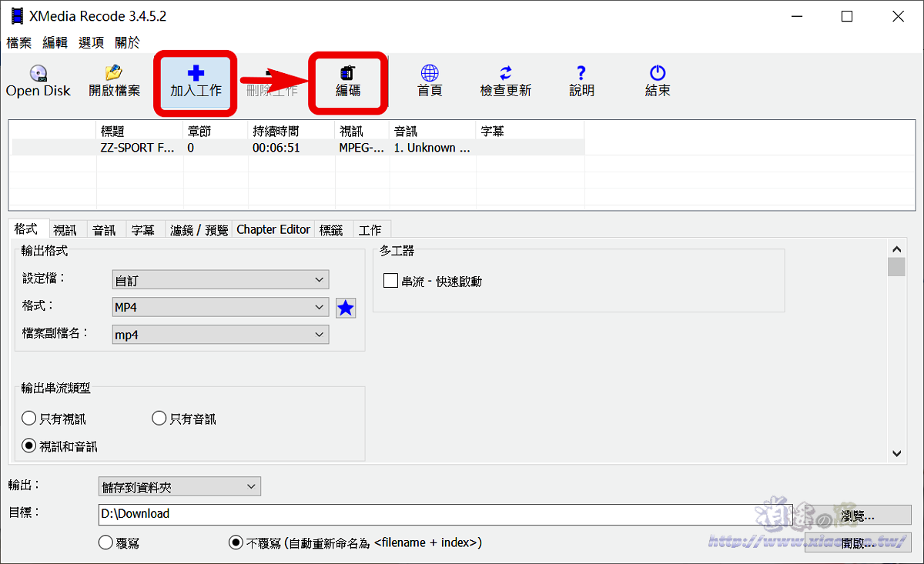Click the 目標 path field D:\Download

445,514
